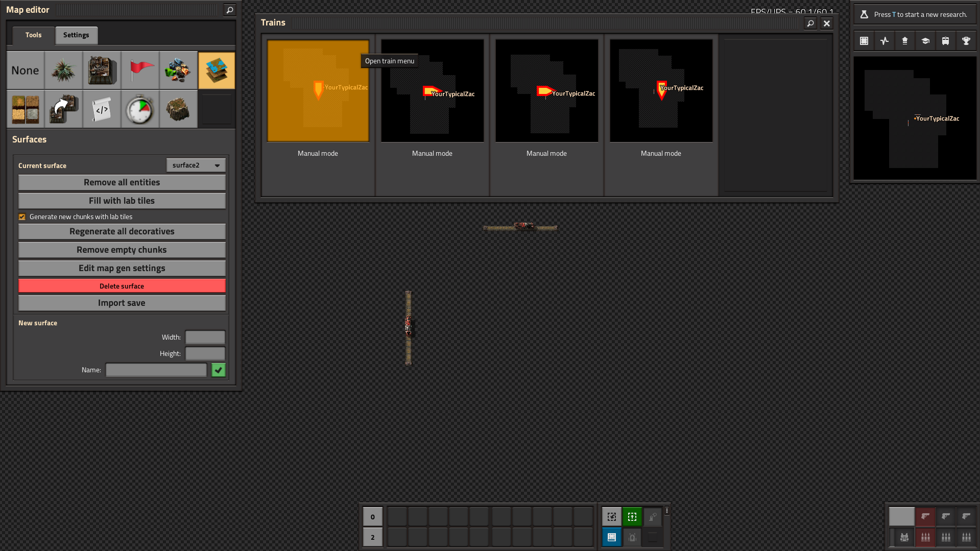
Task: Select quickbar row button labeled 2
Action: click(373, 537)
